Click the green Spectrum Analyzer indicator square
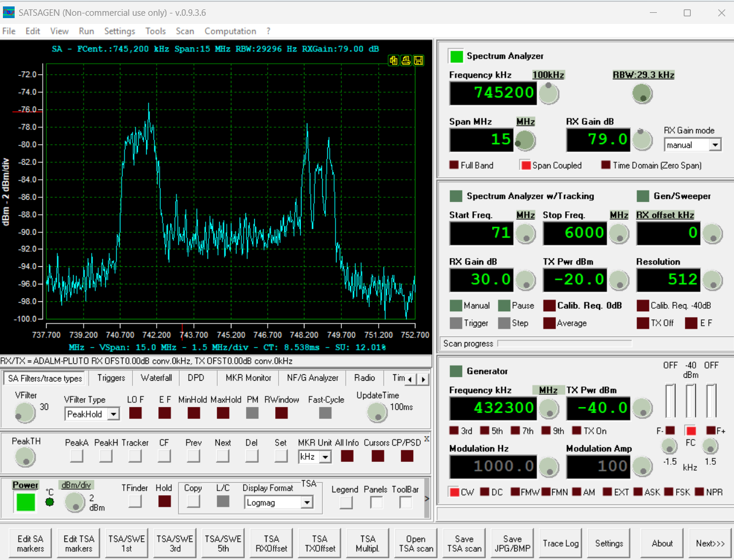Image resolution: width=734 pixels, height=560 pixels. 455,56
